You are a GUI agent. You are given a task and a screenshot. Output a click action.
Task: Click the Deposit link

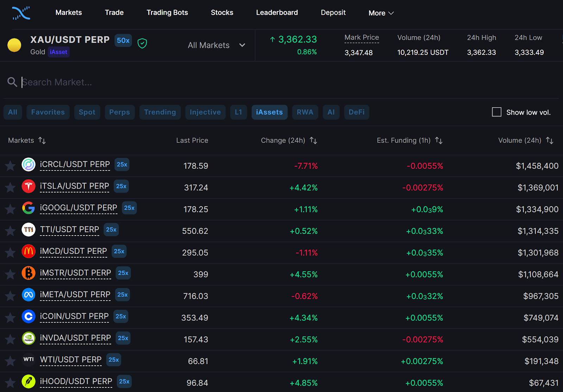(x=333, y=12)
